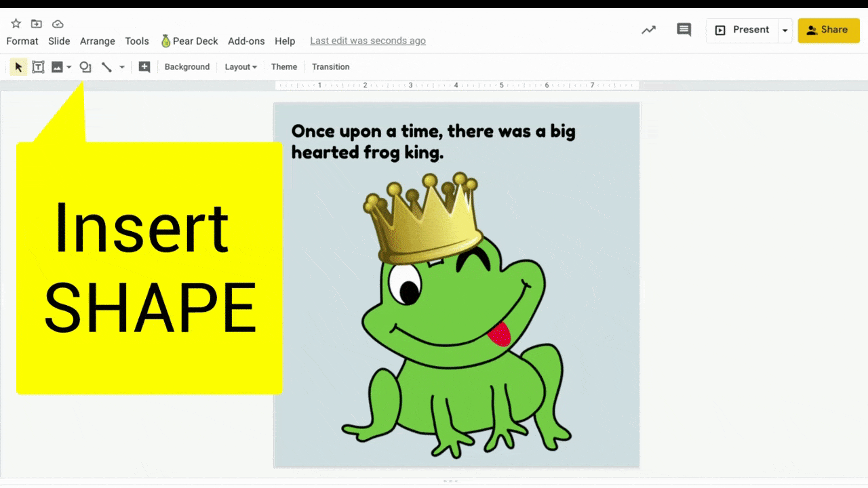Select the frog king story text box
Viewport: 868px width, 488px height.
point(433,141)
